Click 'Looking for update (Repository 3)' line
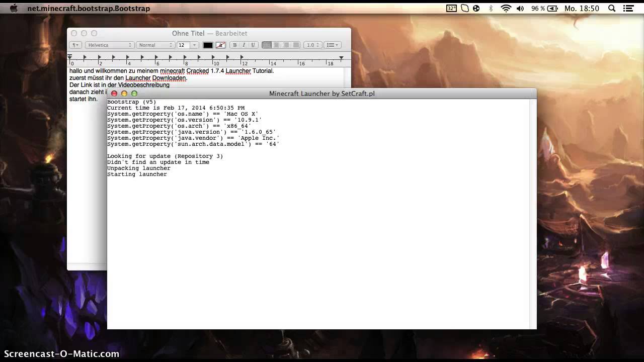The image size is (644, 362). pyautogui.click(x=165, y=156)
